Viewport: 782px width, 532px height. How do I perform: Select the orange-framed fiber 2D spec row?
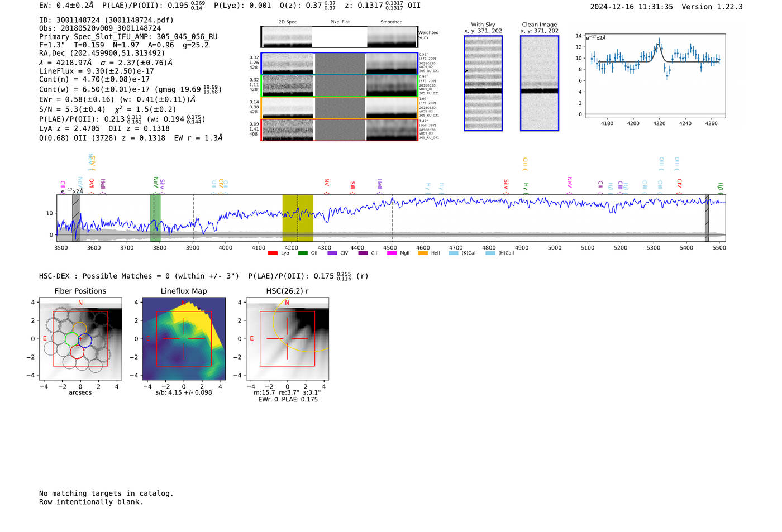click(x=339, y=108)
